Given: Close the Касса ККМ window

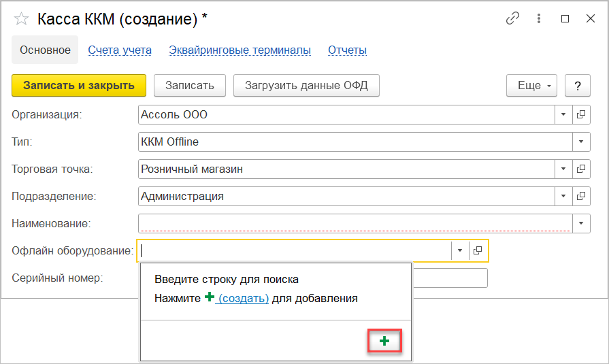Looking at the screenshot, I should pyautogui.click(x=591, y=18).
